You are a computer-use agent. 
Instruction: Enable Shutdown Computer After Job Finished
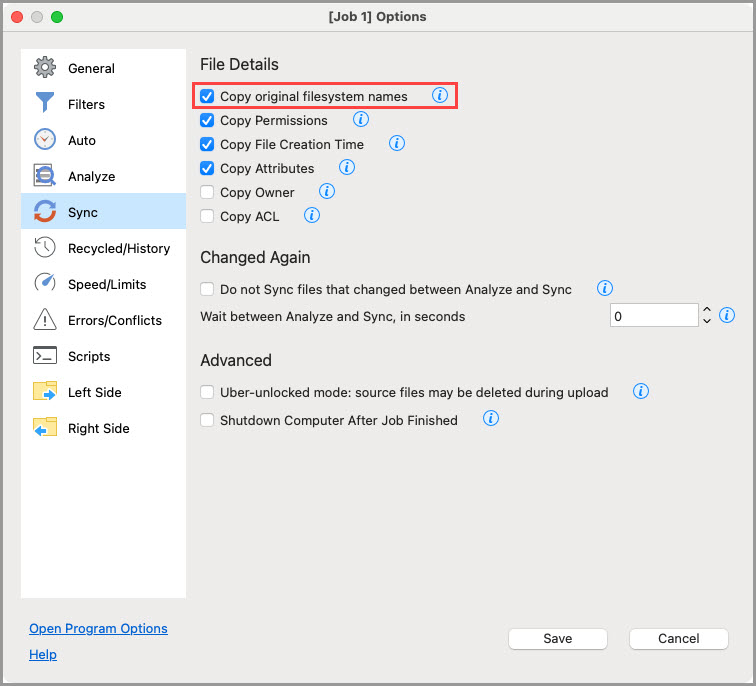207,420
